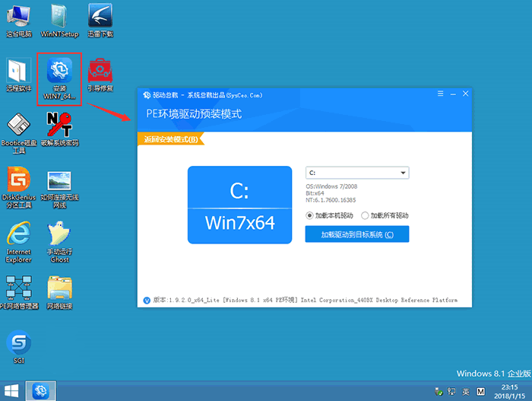The height and width of the screenshot is (401, 532).
Task: Select 加载所有驱动 radio option
Action: click(365, 215)
